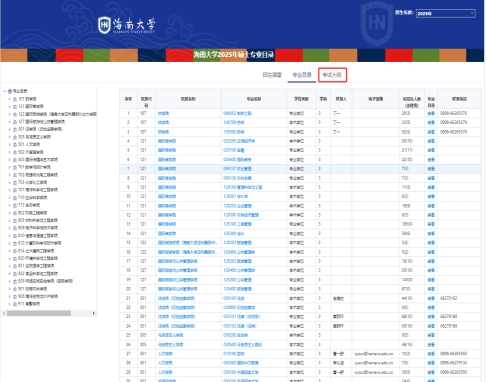Select the 专业目录 tab

(302, 75)
